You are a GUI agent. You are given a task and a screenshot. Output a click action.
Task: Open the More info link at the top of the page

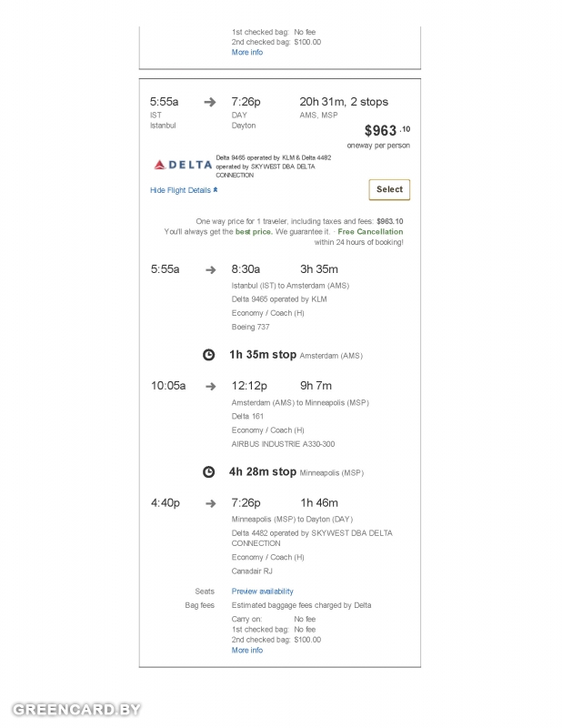click(x=247, y=53)
